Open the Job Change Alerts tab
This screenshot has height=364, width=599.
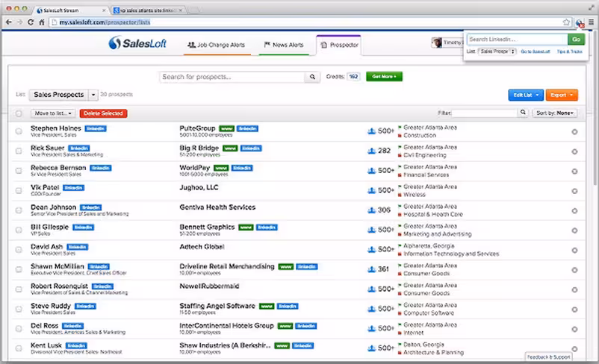(216, 45)
